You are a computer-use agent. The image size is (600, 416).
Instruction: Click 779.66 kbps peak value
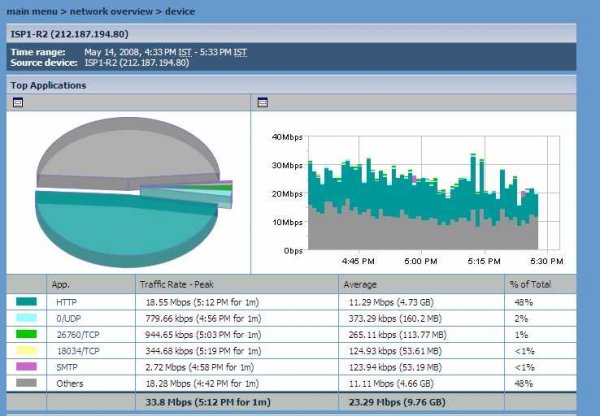[203, 318]
